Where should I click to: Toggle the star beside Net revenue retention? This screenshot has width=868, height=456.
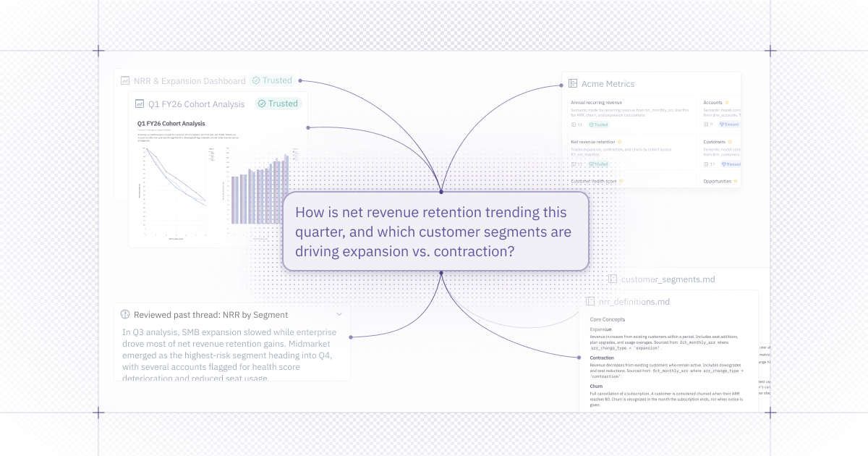pos(620,142)
